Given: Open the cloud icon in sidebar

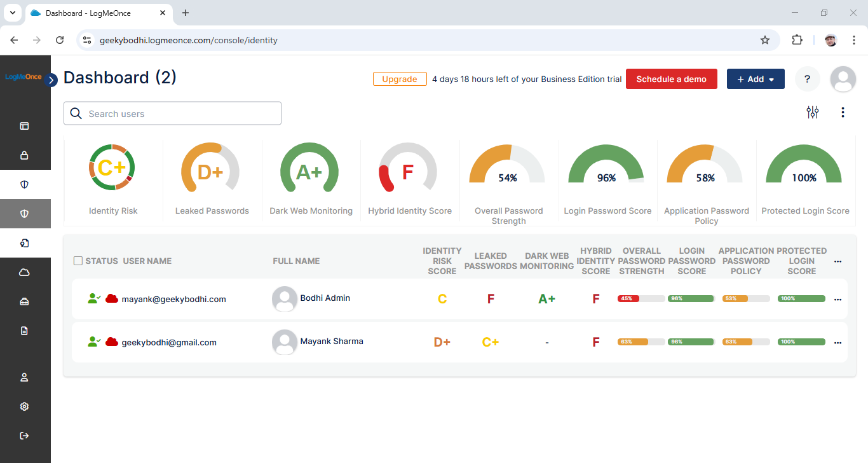Looking at the screenshot, I should 25,272.
